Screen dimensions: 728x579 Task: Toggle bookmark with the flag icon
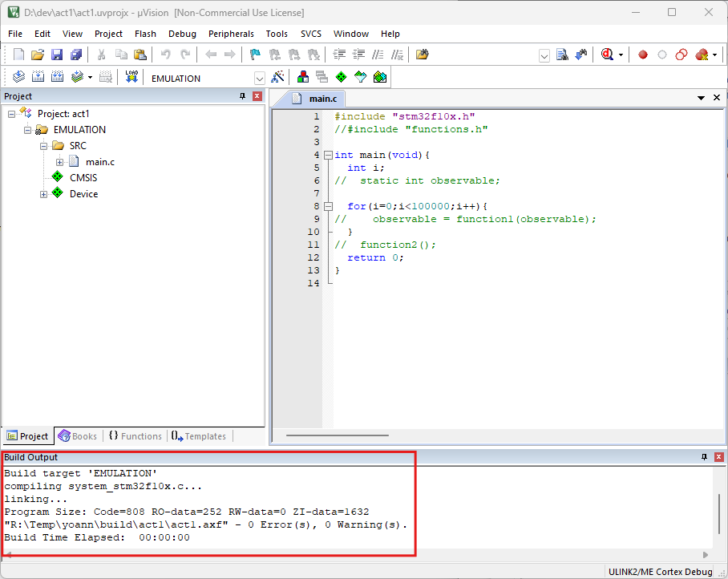255,55
